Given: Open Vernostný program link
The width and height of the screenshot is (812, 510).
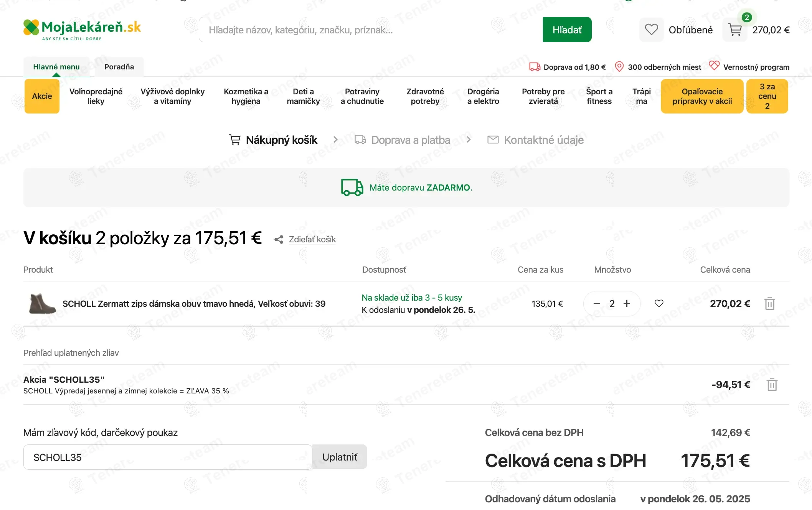Looking at the screenshot, I should pos(756,67).
